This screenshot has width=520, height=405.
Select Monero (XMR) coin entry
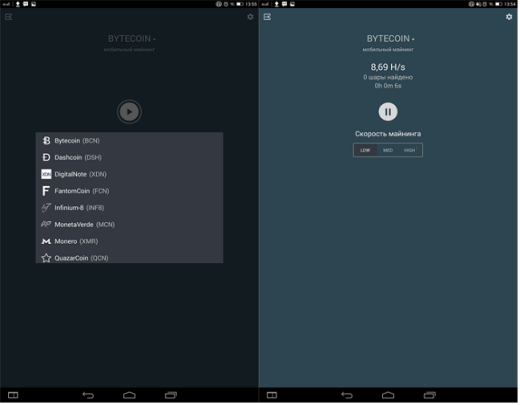tap(129, 242)
